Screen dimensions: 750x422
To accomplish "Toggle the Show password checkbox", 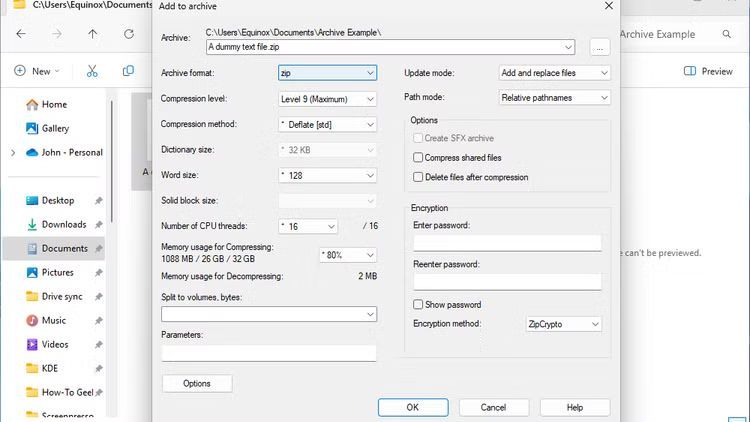I will tap(418, 304).
